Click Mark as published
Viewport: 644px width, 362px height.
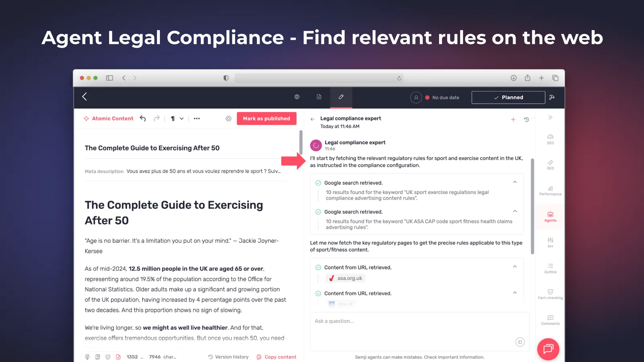266,118
